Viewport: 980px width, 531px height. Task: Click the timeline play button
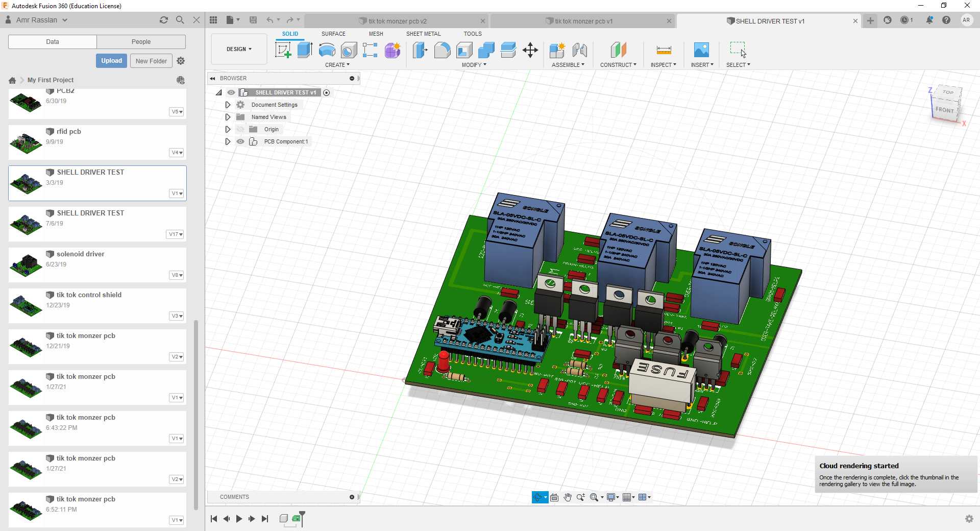[239, 519]
